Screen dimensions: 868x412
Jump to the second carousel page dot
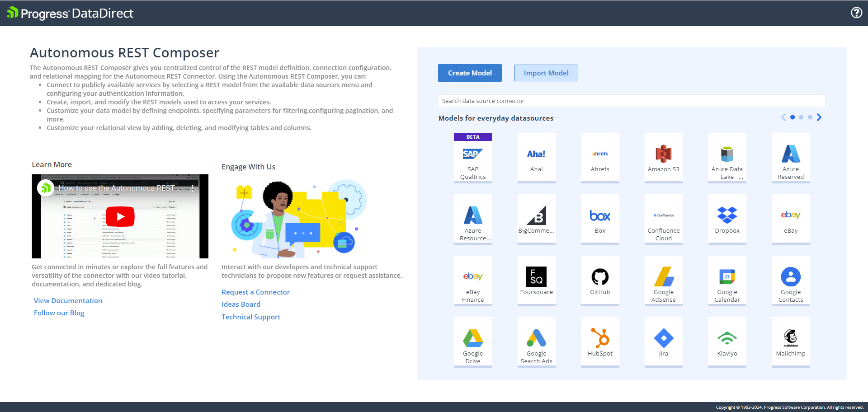pyautogui.click(x=801, y=117)
